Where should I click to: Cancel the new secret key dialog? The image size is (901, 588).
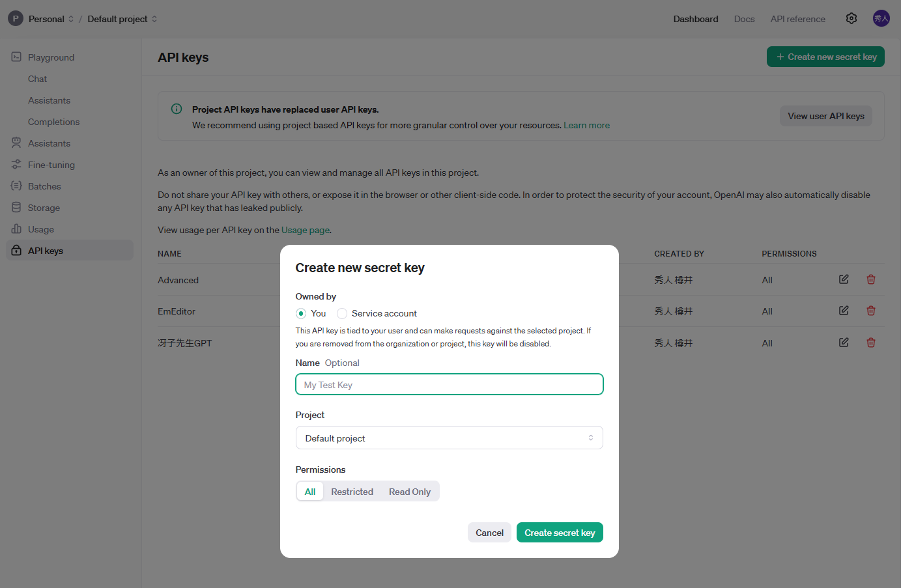point(489,533)
